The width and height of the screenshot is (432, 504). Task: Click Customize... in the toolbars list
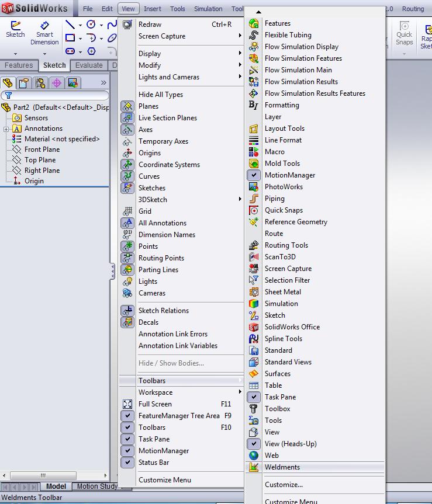[x=284, y=485]
